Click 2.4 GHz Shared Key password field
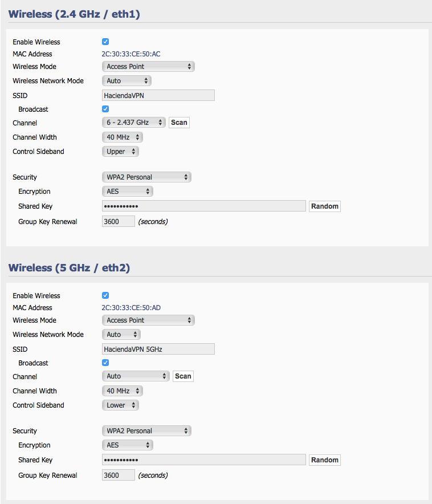Viewport: 432px width, 504px height. click(x=204, y=206)
